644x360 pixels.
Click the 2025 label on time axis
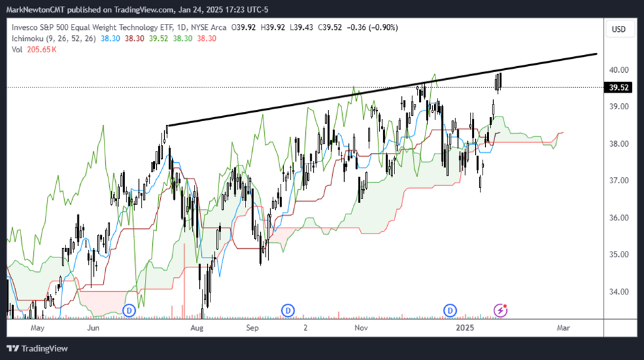[x=465, y=328]
